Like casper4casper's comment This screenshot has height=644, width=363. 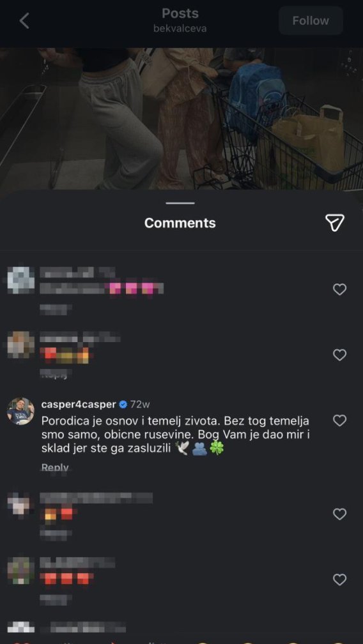tap(339, 421)
